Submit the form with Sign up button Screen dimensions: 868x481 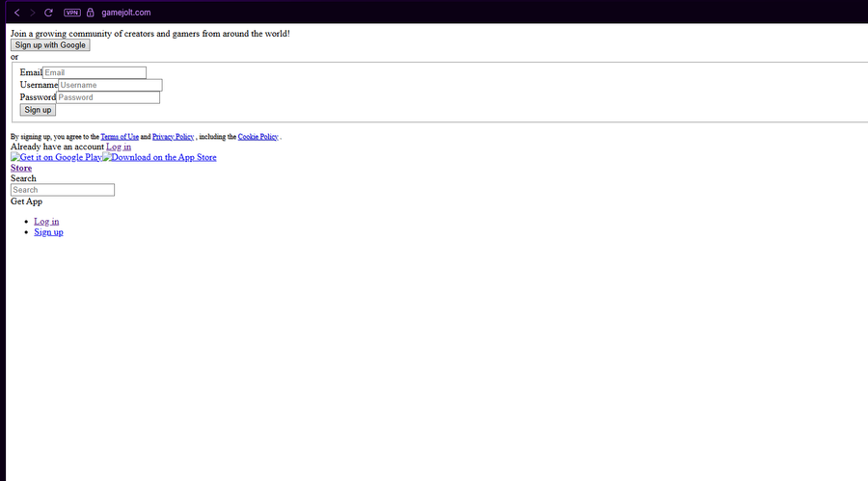[x=38, y=110]
